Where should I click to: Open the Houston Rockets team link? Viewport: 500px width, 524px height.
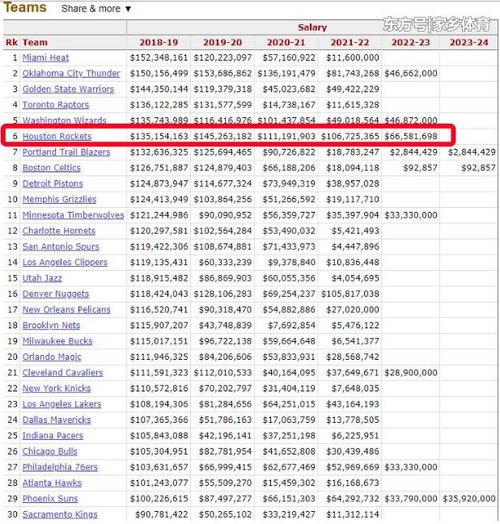tap(57, 136)
